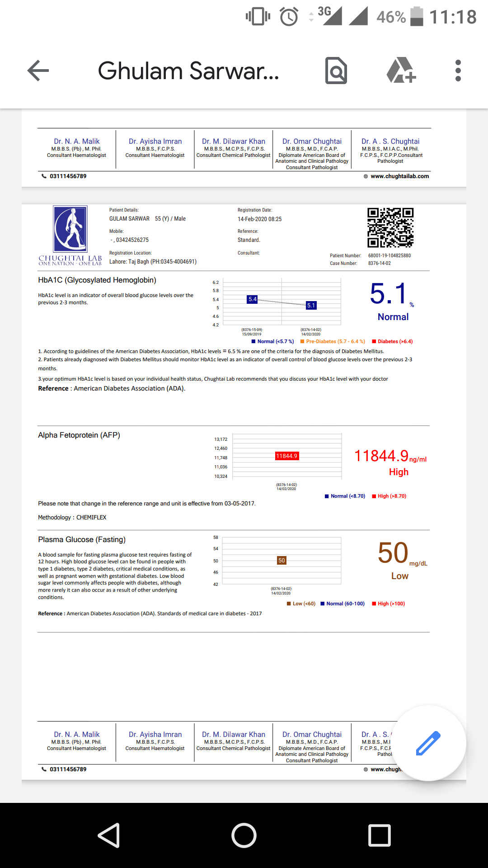Tap case number 8376-14-02
Screen dimensions: 488x868
pyautogui.click(x=380, y=264)
